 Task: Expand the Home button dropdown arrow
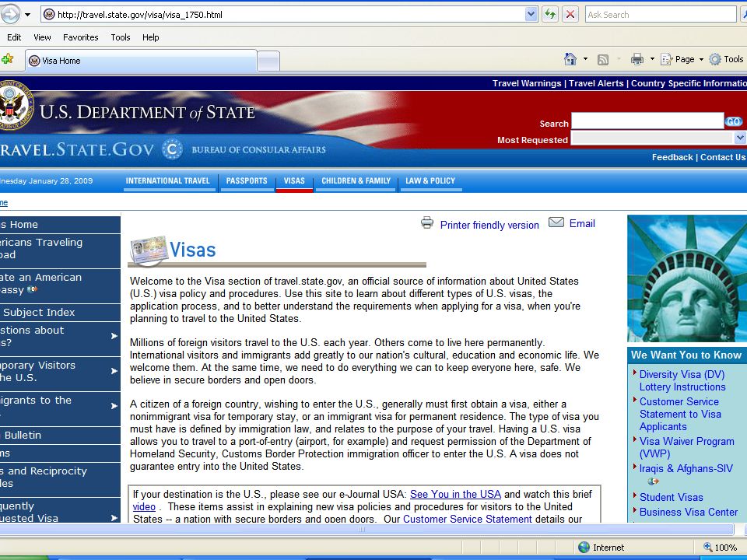click(x=585, y=59)
